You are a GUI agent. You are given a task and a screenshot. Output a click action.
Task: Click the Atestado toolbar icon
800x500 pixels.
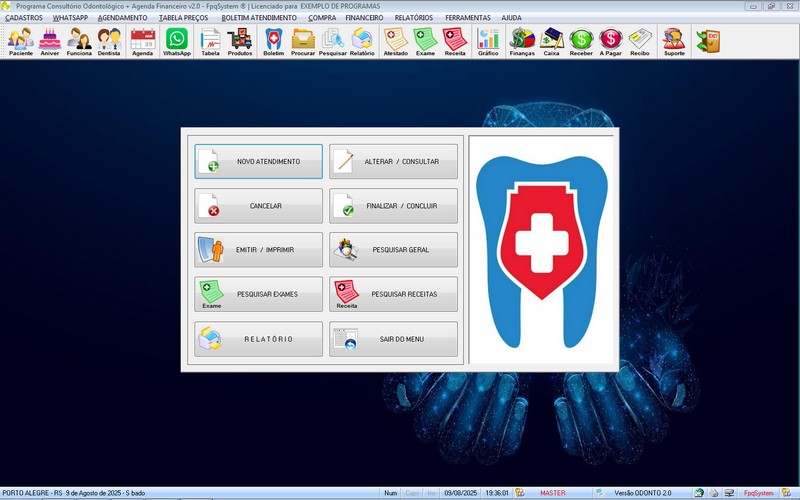click(395, 41)
